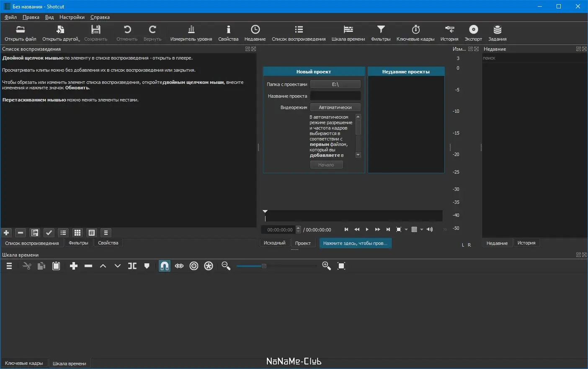Screen dimensions: 588x369
Task: Open the Filters panel from the toolbar
Action: point(380,33)
